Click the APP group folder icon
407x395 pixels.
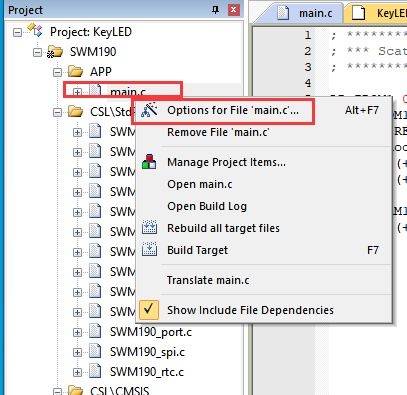tap(75, 71)
